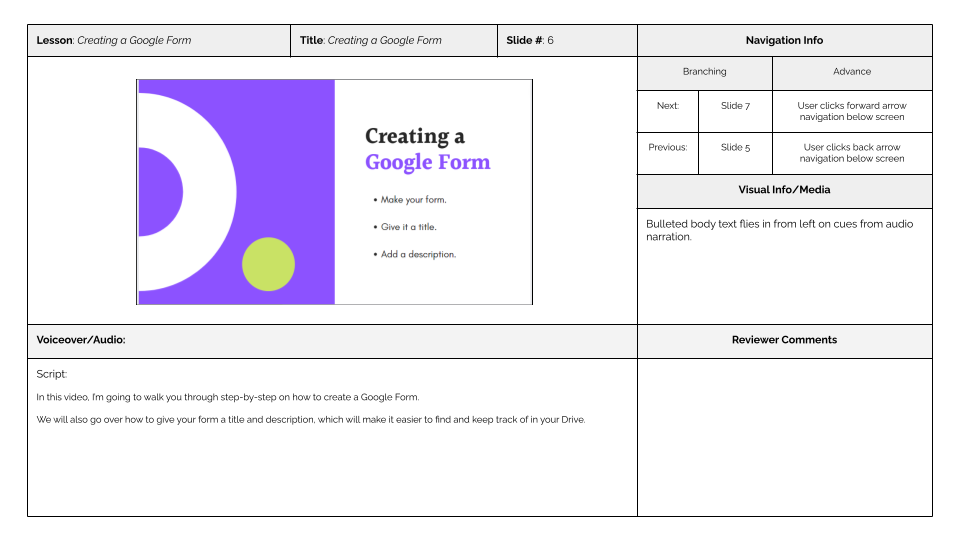Select the 'We will also go over' sentence
This screenshot has width=960, height=540.
tap(311, 420)
